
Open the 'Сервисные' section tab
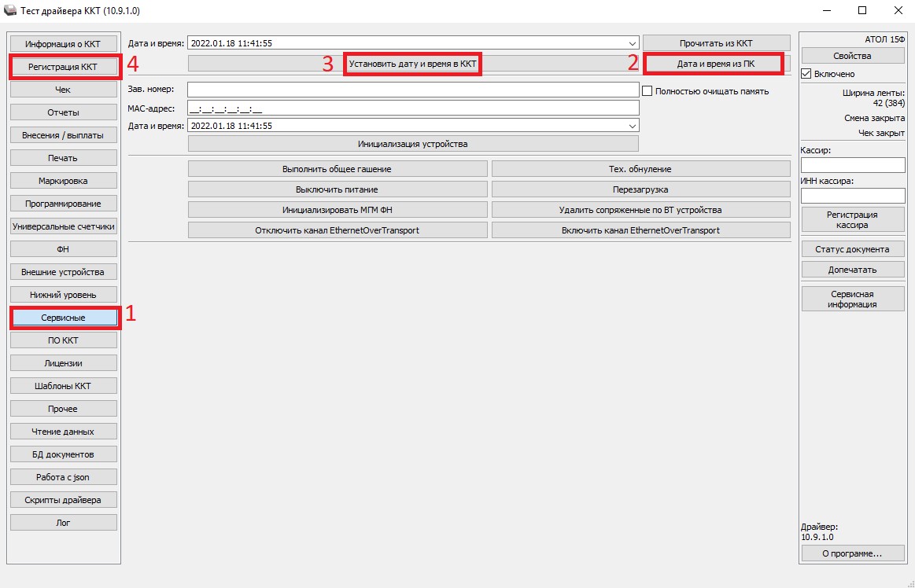(64, 318)
